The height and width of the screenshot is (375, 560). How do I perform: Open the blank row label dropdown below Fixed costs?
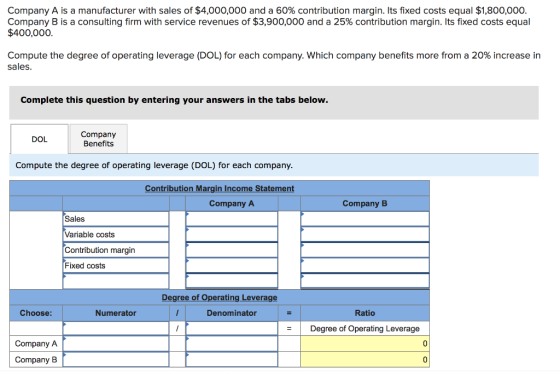pos(116,281)
